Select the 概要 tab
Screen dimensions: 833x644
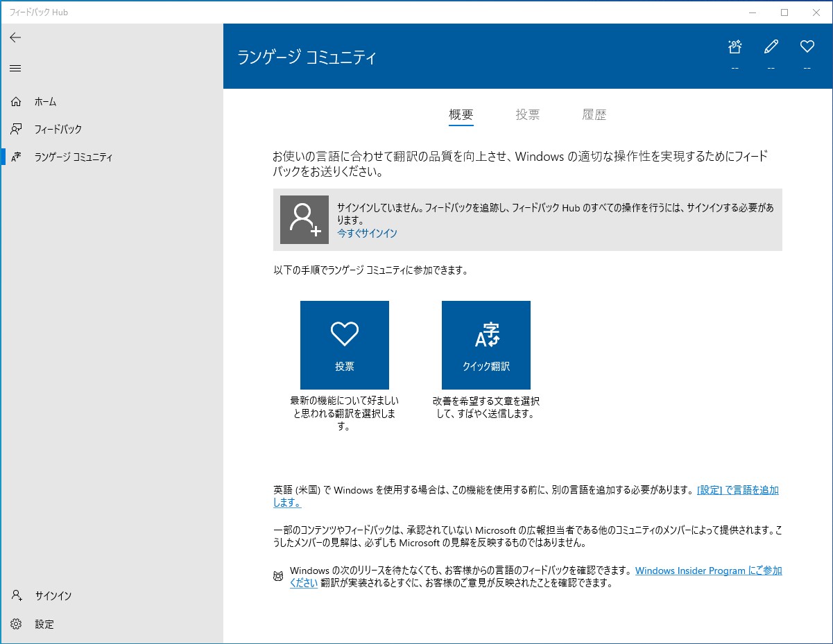pos(461,114)
